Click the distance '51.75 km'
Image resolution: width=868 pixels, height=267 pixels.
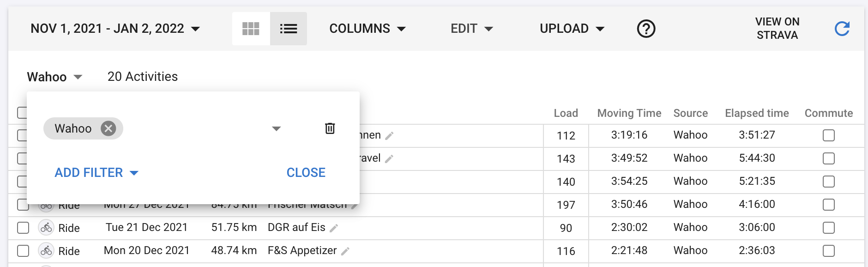(x=234, y=227)
